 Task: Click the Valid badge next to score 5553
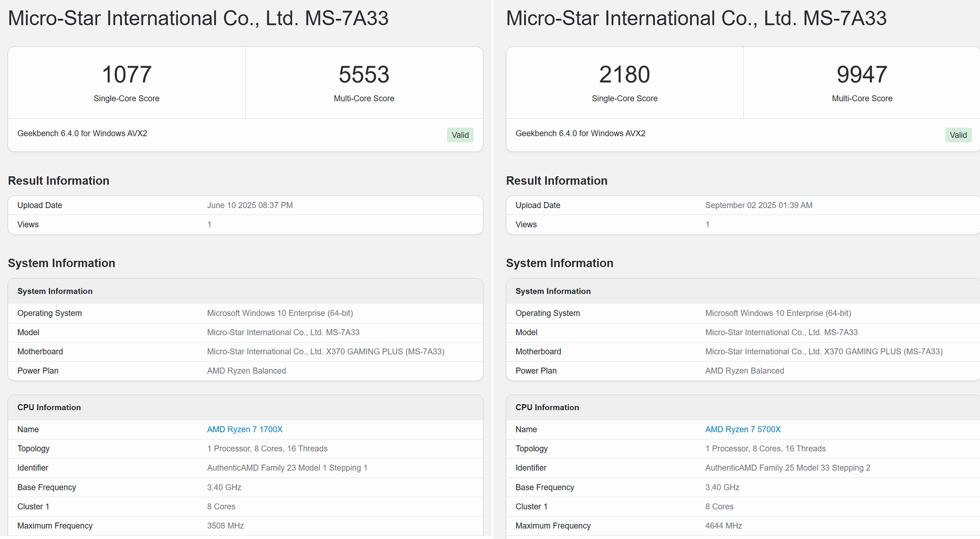click(460, 135)
